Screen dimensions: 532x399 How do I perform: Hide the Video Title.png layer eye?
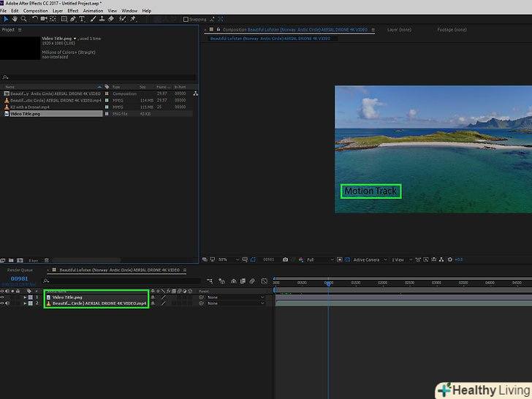tap(2, 297)
